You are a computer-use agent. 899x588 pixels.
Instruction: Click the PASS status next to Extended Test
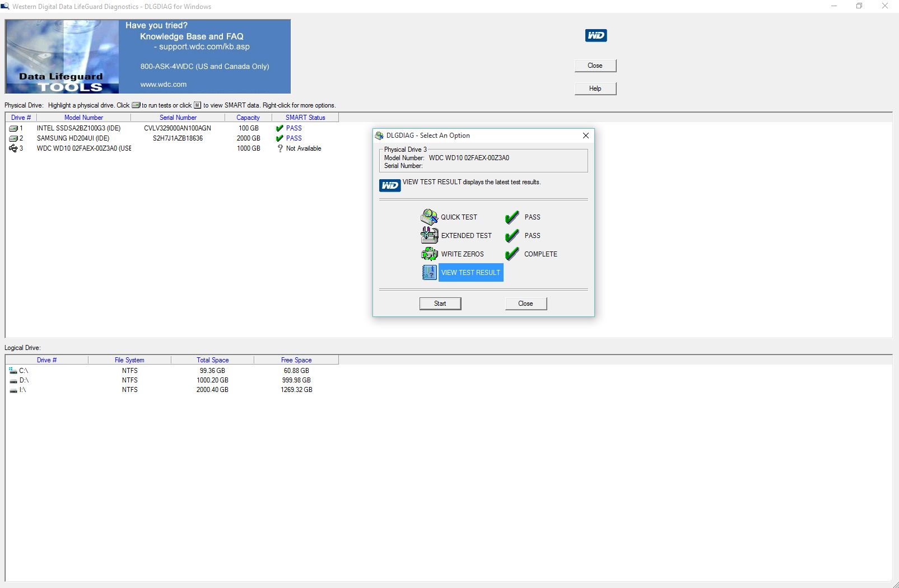pos(532,236)
